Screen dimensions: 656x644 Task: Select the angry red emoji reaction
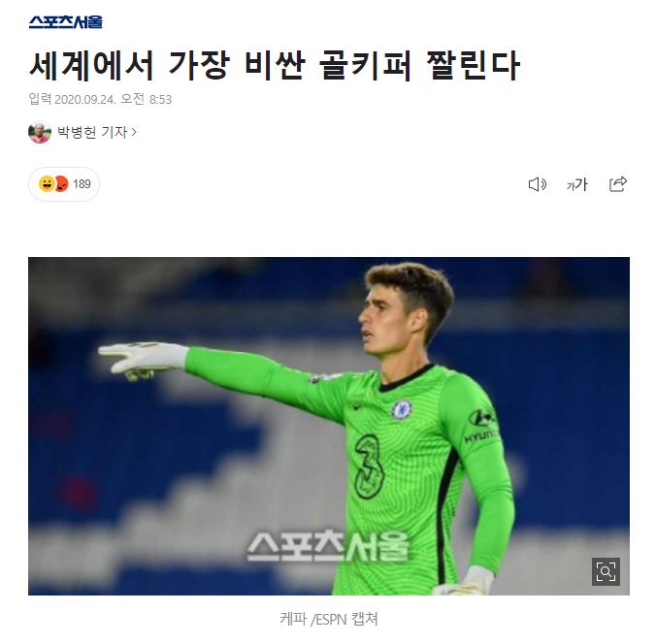point(61,183)
